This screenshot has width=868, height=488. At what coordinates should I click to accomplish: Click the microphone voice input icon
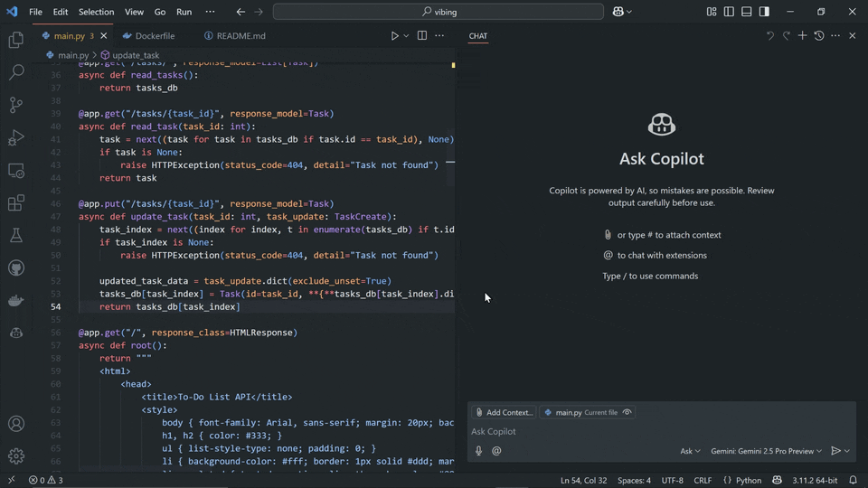coord(479,451)
